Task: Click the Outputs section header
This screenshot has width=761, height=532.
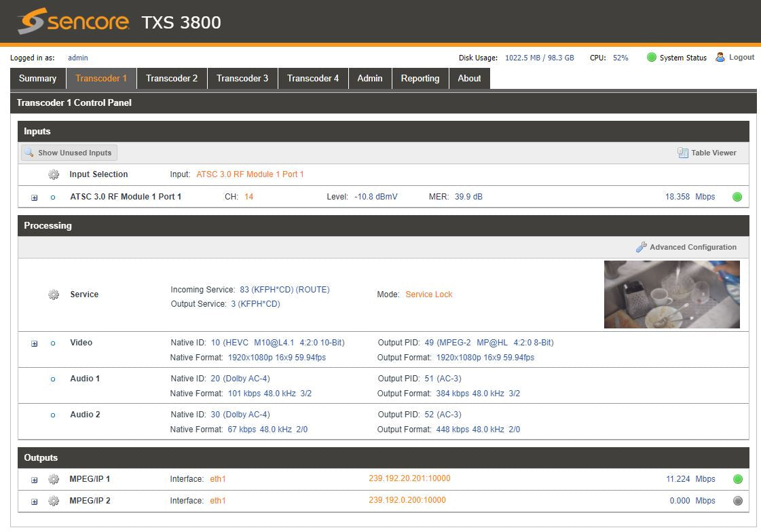Action: 384,458
